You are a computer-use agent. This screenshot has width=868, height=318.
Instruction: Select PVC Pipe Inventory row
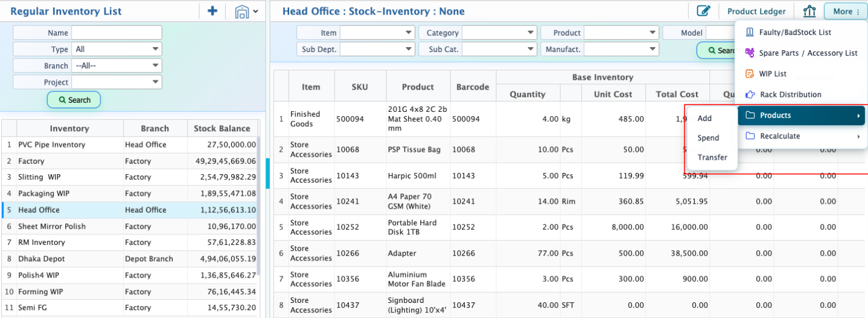point(129,144)
